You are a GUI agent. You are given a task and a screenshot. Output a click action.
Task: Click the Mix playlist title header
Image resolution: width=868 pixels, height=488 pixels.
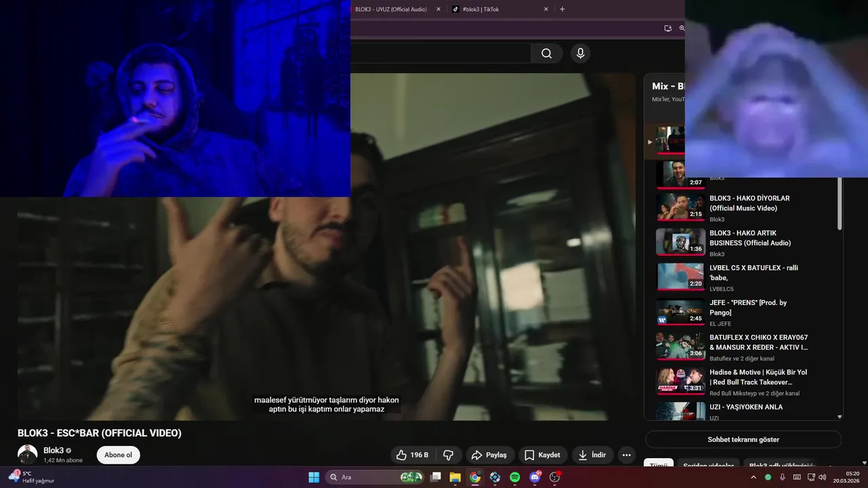click(x=669, y=86)
